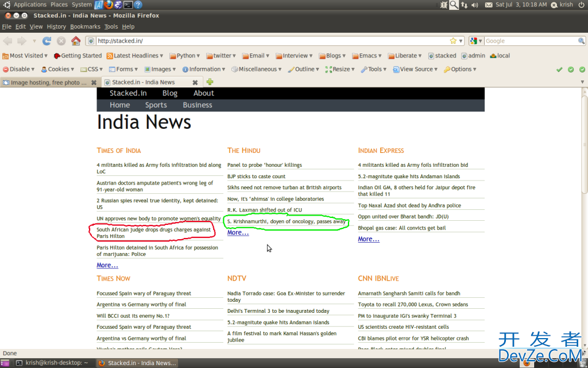This screenshot has height=368, width=588.
Task: Open the Information developer toolbar menu
Action: coord(204,69)
